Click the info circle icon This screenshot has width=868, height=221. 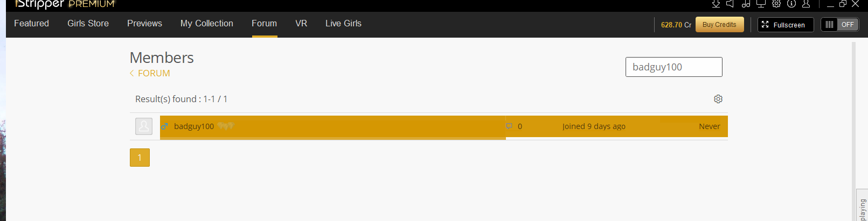pyautogui.click(x=791, y=4)
